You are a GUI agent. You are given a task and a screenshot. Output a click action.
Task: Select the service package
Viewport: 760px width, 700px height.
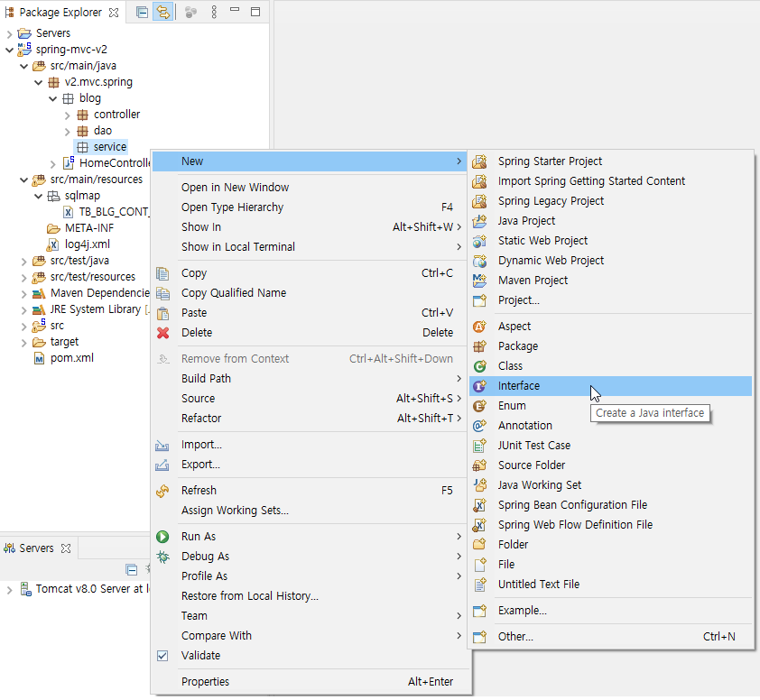109,147
